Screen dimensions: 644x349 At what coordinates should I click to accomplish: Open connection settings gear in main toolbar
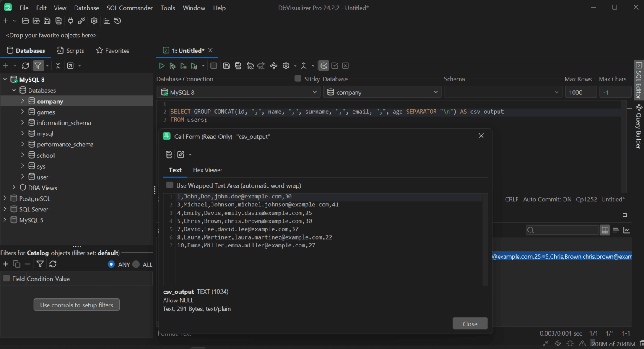point(94,21)
